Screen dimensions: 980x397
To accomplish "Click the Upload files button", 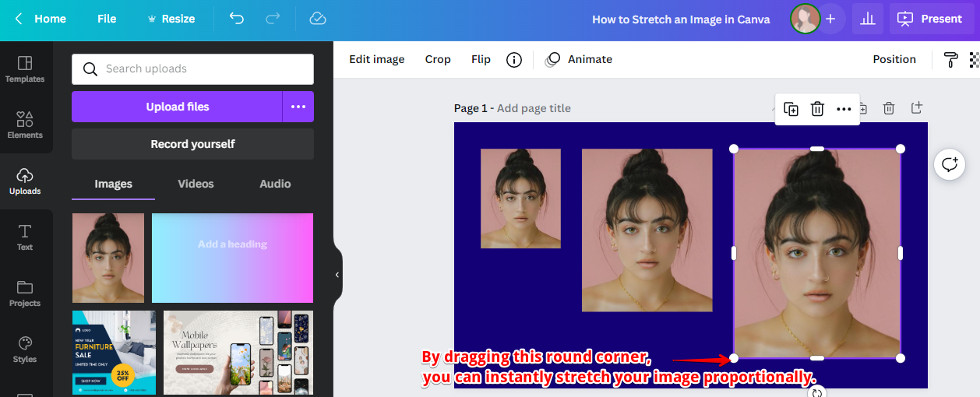I will pyautogui.click(x=177, y=107).
